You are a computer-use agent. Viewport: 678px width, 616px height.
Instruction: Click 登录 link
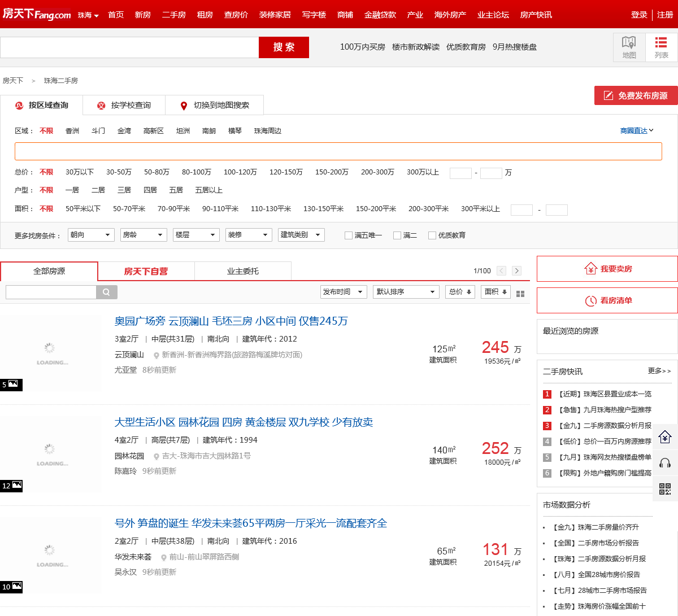click(x=639, y=15)
